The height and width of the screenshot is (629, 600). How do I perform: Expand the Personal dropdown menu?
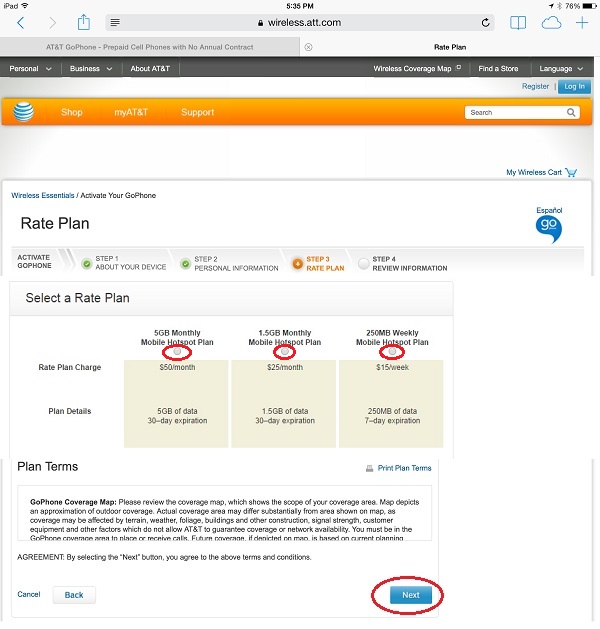pyautogui.click(x=30, y=69)
